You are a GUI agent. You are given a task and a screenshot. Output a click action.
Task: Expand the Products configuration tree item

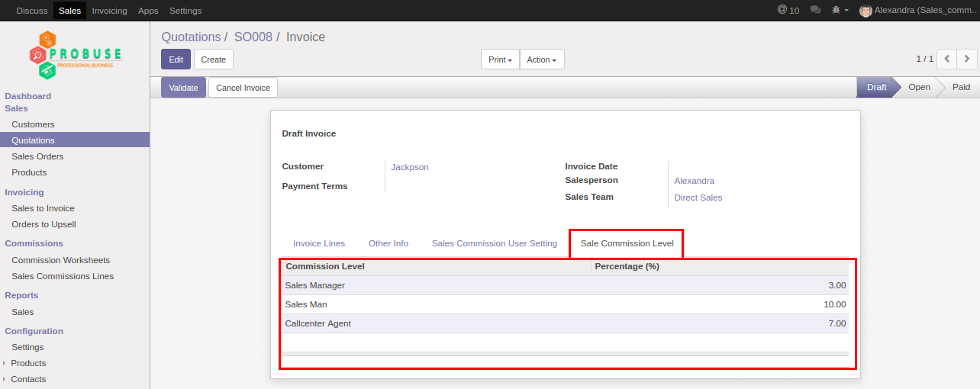pyautogui.click(x=5, y=363)
